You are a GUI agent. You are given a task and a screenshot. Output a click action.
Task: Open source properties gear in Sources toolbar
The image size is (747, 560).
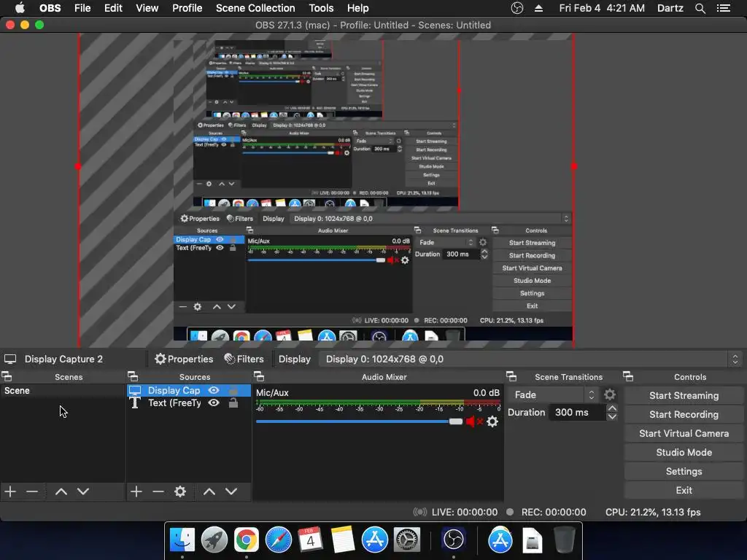[180, 491]
